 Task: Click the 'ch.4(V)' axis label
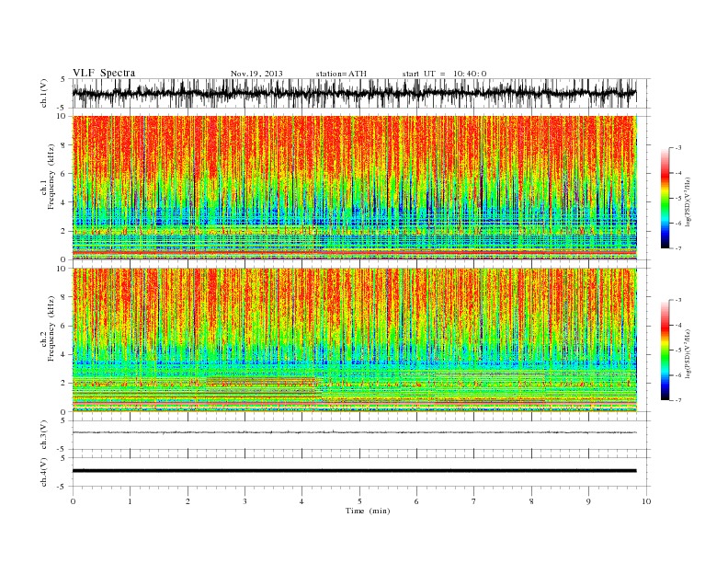tap(44, 472)
